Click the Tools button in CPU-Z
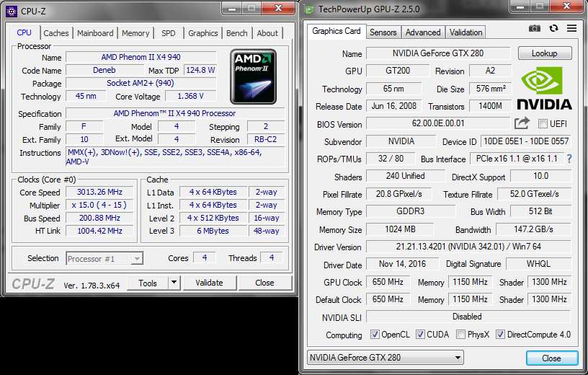Screen dimensions: 588x375 [x=148, y=283]
